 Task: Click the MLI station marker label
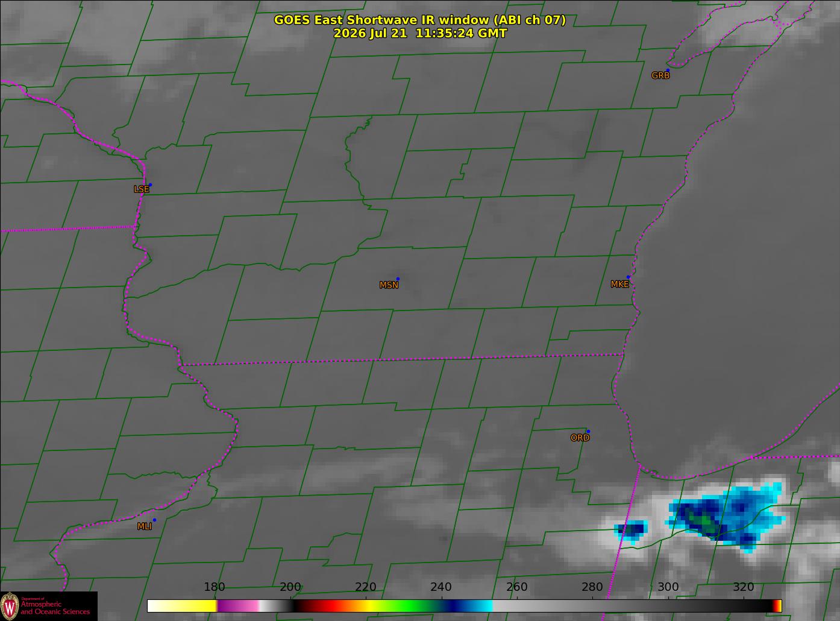144,526
